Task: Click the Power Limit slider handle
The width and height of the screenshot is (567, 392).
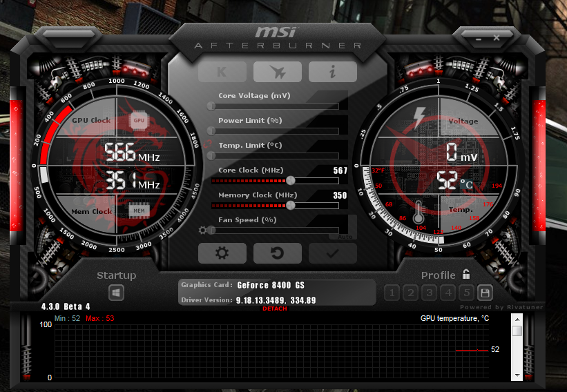Action: (x=211, y=131)
